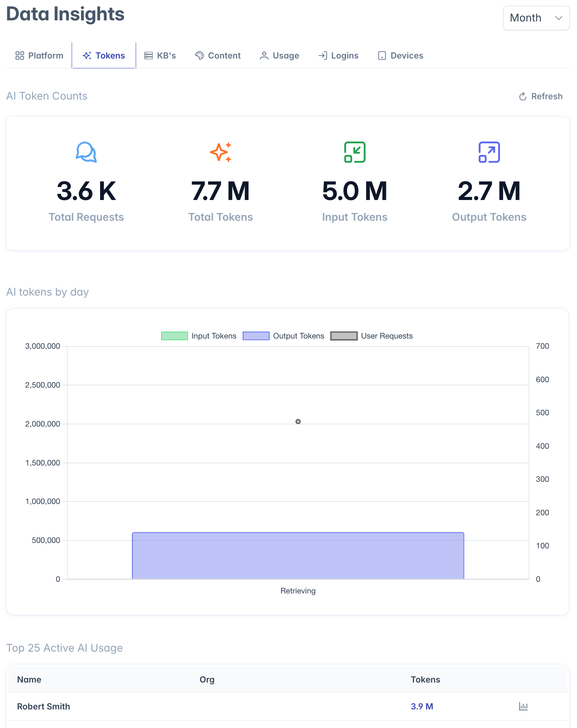Switch to the Devices tab
Screen dimensions: 577x728
401,56
